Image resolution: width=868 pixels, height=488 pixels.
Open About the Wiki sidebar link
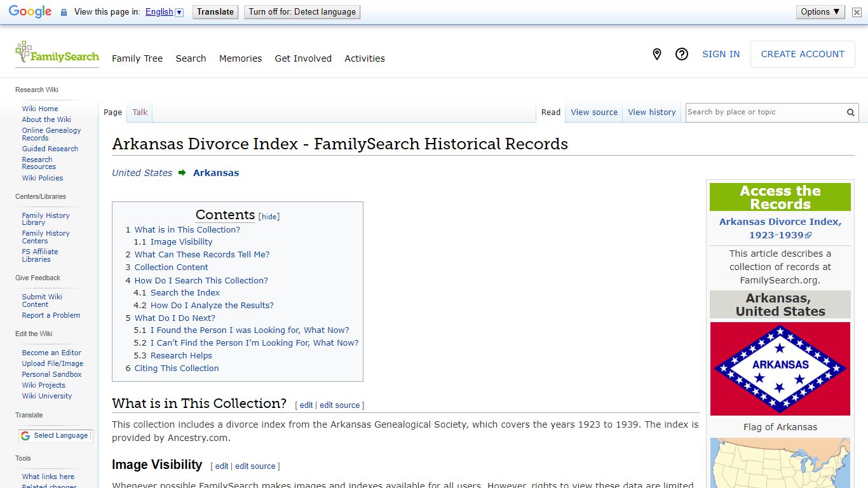(46, 119)
